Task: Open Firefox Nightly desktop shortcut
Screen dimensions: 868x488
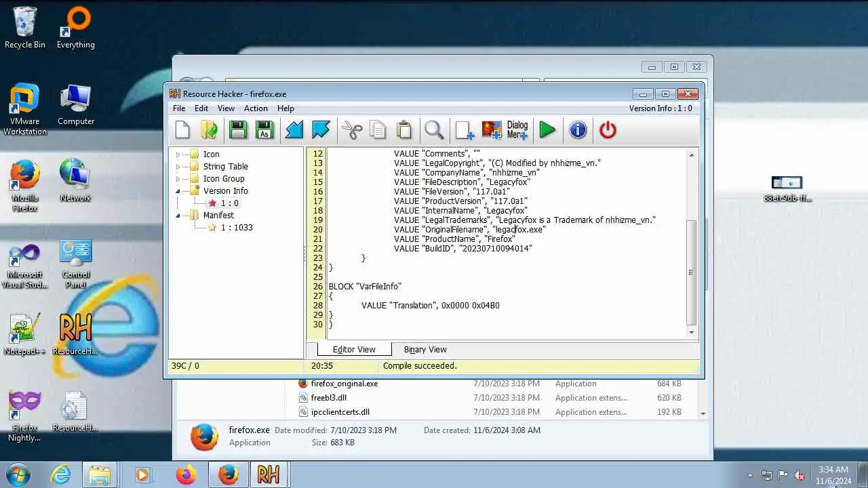Action: [x=24, y=416]
